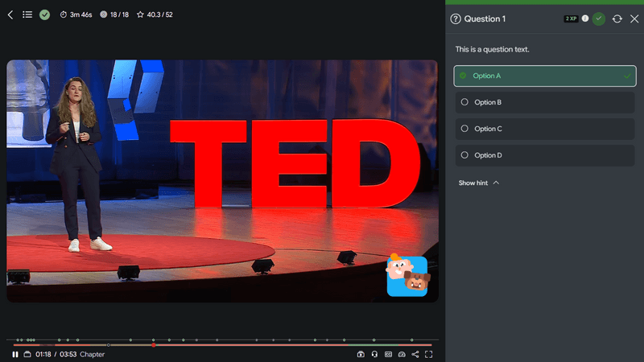Toggle closed captions (CC)
Image resolution: width=644 pixels, height=362 pixels.
(x=388, y=354)
